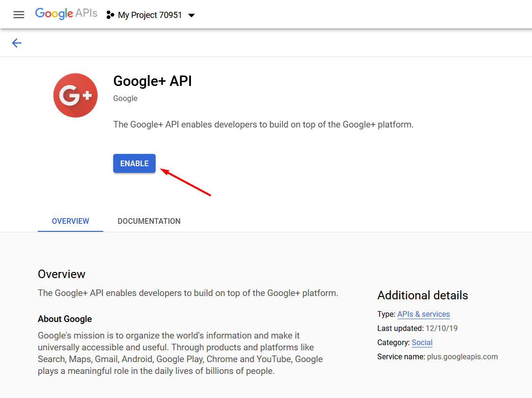
Task: Open the My Project 70951 dropdown arrow
Action: [x=191, y=15]
